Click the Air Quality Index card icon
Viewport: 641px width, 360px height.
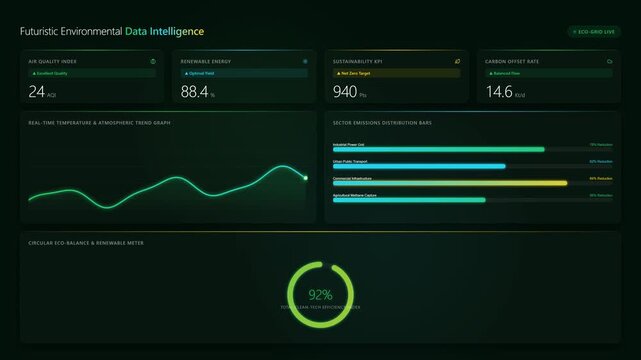click(x=153, y=61)
